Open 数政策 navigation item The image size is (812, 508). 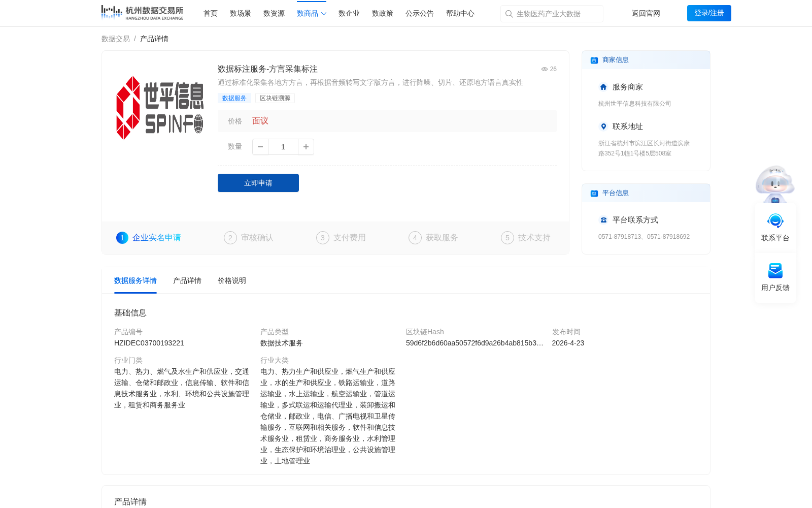(383, 13)
